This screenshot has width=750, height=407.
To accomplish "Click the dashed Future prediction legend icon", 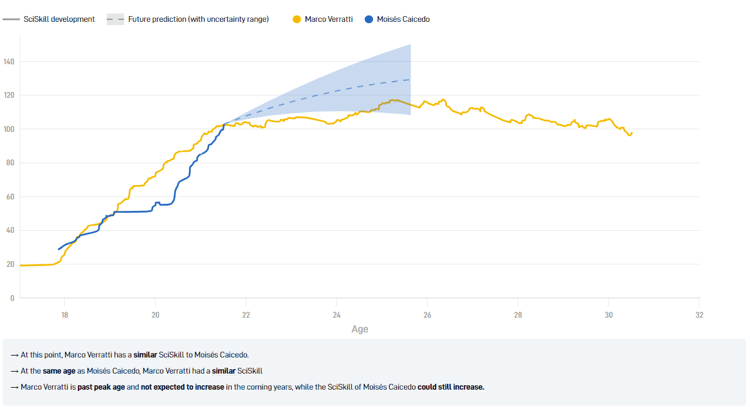I will (115, 19).
